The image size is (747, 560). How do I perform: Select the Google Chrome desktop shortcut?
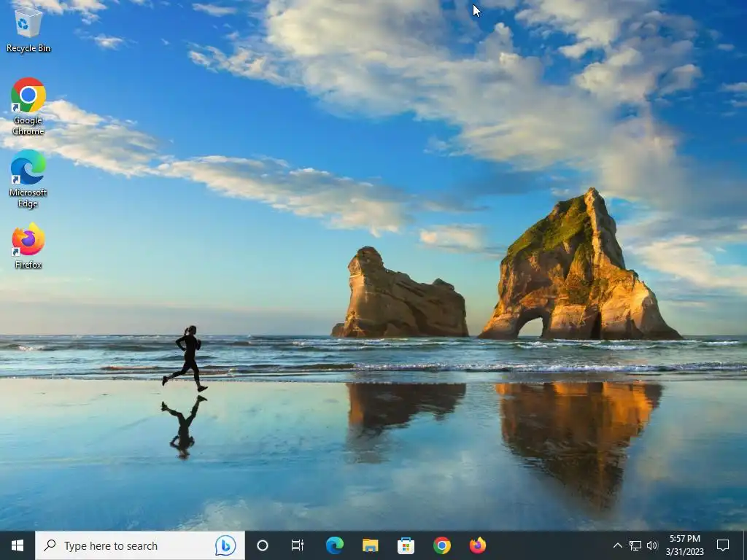pos(28,106)
